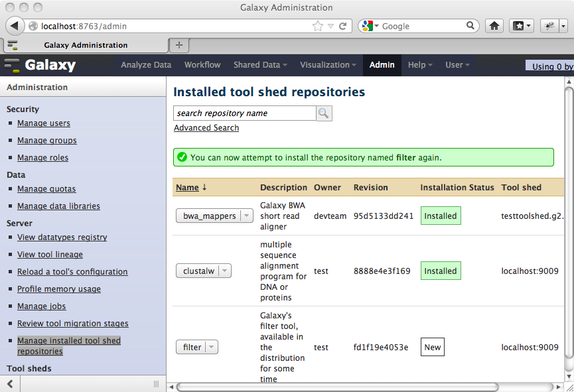The width and height of the screenshot is (574, 392).
Task: Open the filter repository options dropdown
Action: [x=212, y=347]
